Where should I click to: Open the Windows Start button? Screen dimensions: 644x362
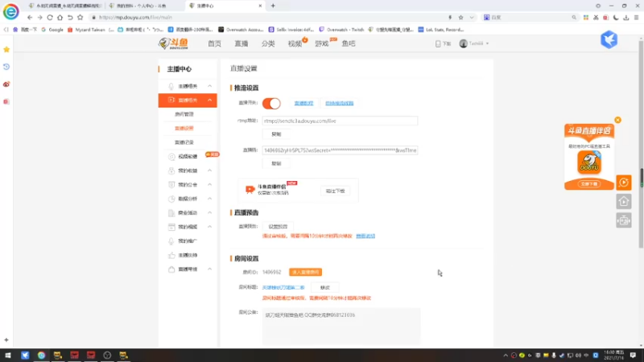pos(8,356)
